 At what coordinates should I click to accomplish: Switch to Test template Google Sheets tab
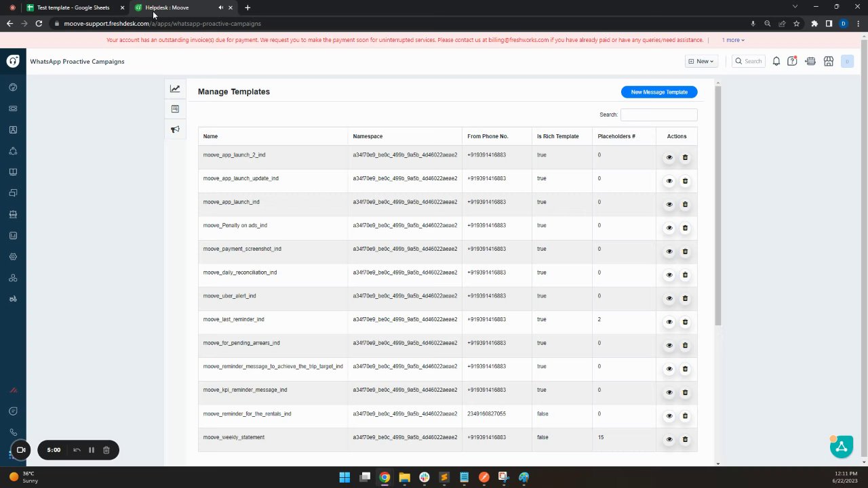[x=74, y=7]
